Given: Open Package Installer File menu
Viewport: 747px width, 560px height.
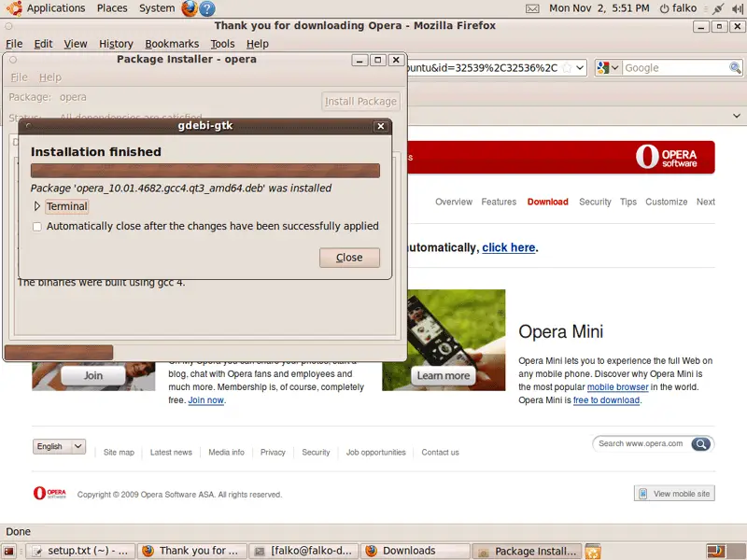Looking at the screenshot, I should (19, 77).
